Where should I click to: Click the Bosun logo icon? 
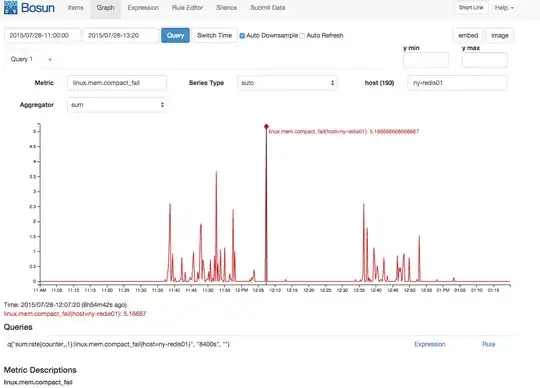click(x=10, y=8)
